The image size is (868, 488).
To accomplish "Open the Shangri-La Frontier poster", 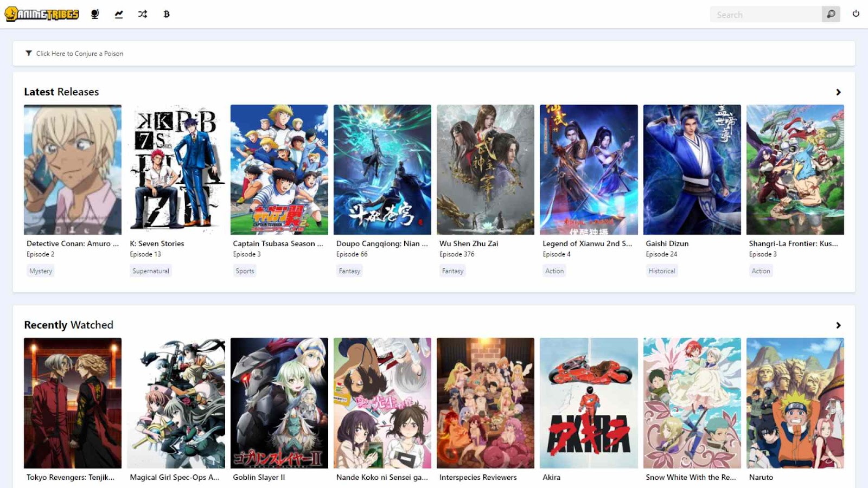I will pyautogui.click(x=795, y=170).
